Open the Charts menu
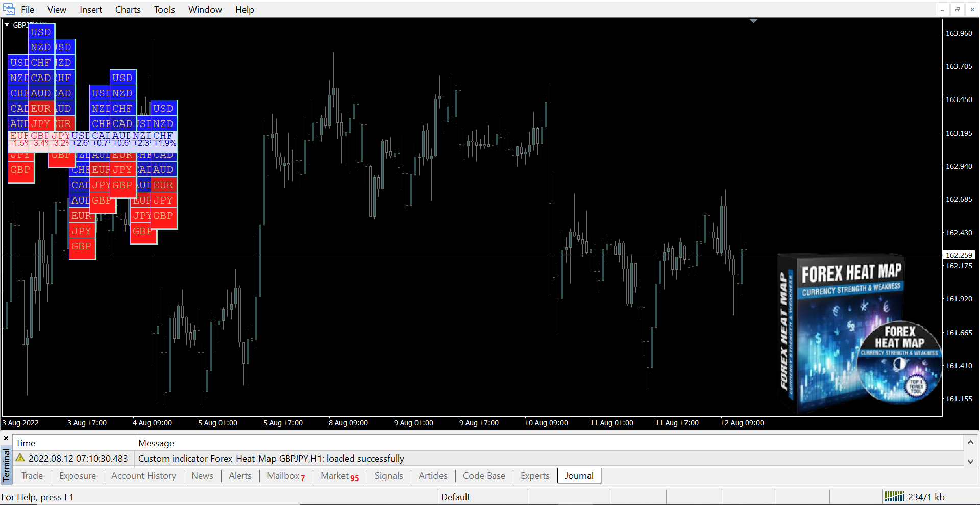Viewport: 980px width, 505px height. pos(128,9)
